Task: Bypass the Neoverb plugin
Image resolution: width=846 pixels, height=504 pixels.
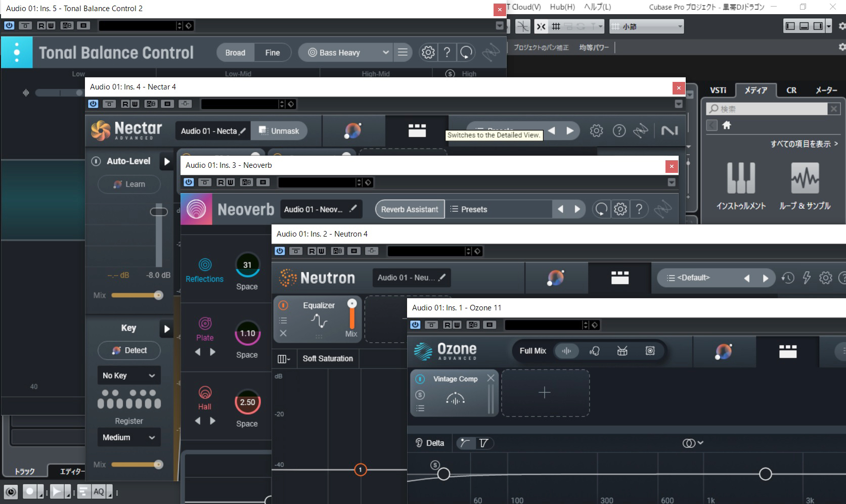Action: pos(189,182)
